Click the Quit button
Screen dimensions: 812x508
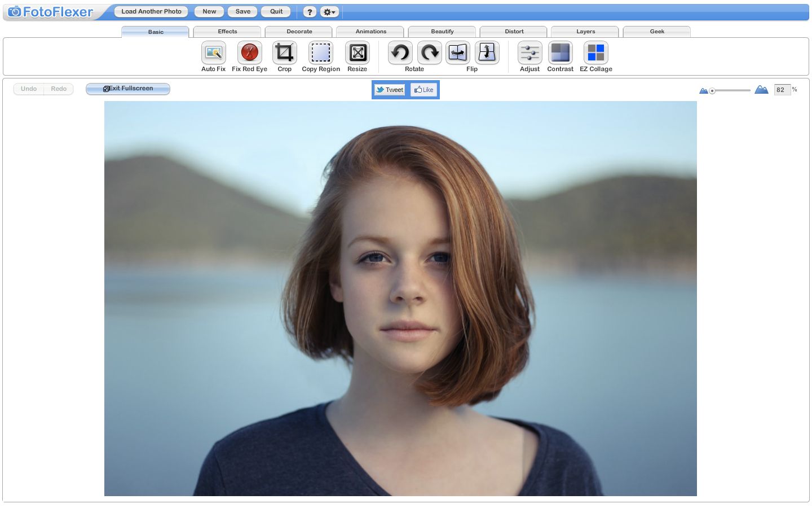tap(276, 11)
